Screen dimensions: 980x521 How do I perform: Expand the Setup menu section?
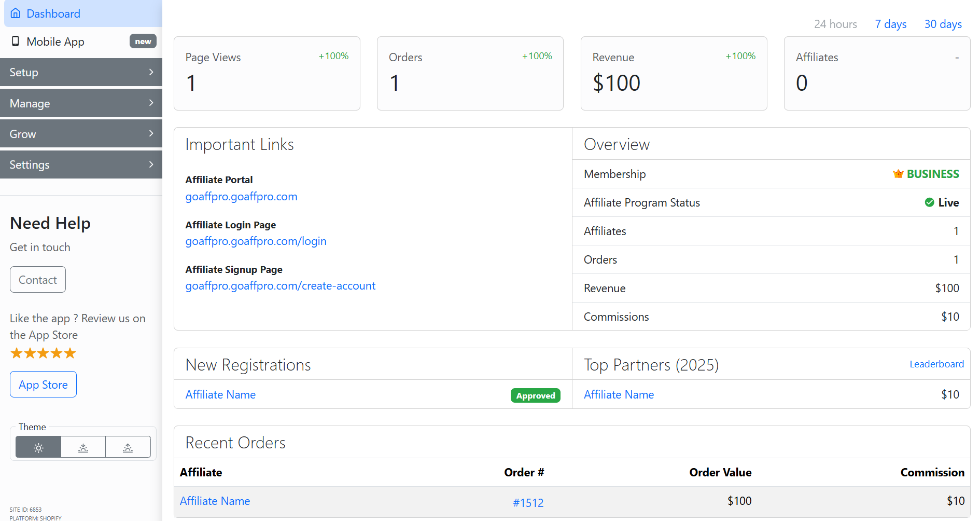pyautogui.click(x=81, y=72)
